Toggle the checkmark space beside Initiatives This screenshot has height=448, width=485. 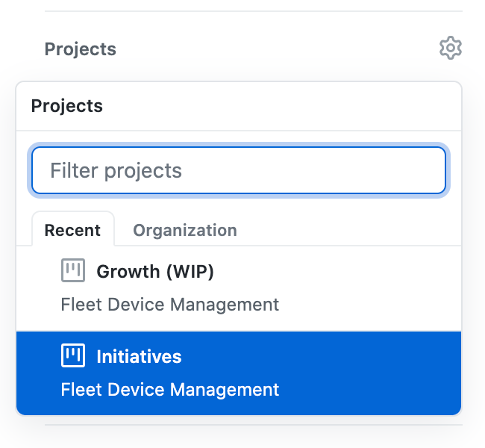(x=39, y=356)
